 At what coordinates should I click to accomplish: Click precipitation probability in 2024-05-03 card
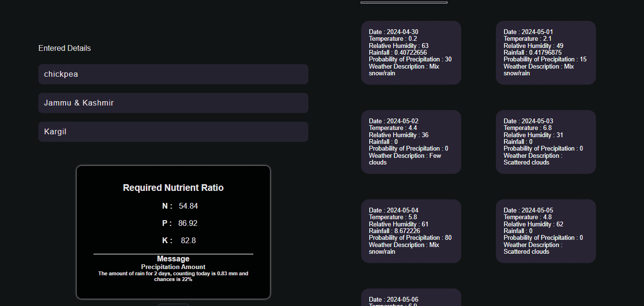(x=543, y=149)
